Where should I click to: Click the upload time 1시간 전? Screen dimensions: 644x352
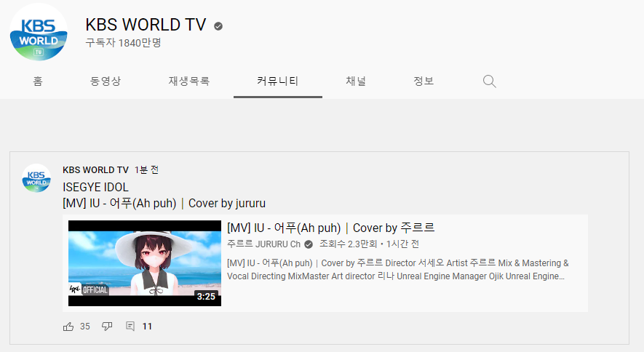click(402, 244)
